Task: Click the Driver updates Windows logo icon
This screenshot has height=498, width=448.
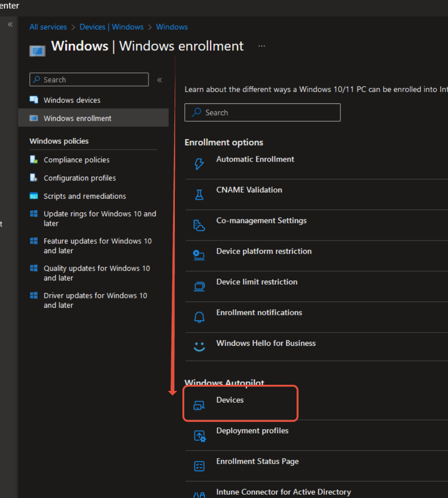Action: [34, 296]
